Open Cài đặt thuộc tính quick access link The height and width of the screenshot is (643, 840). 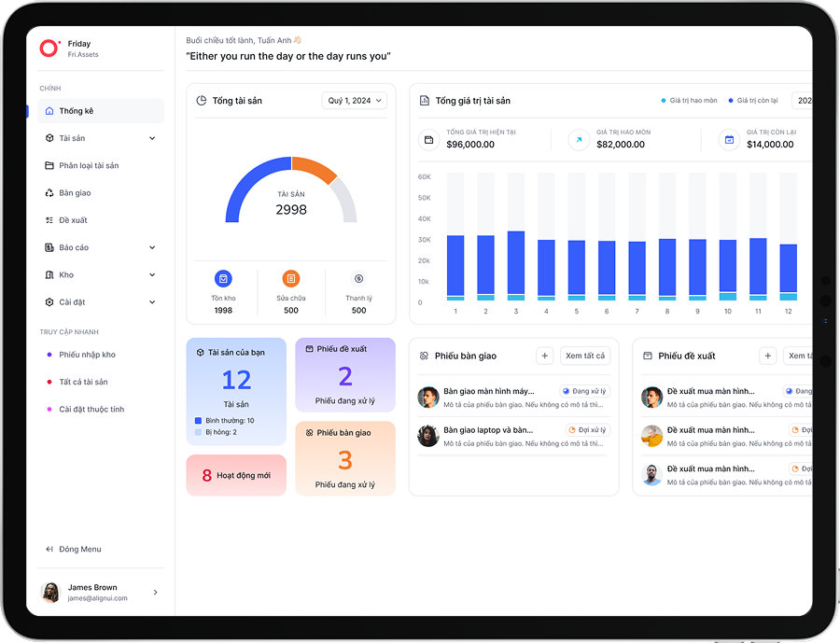point(101,410)
